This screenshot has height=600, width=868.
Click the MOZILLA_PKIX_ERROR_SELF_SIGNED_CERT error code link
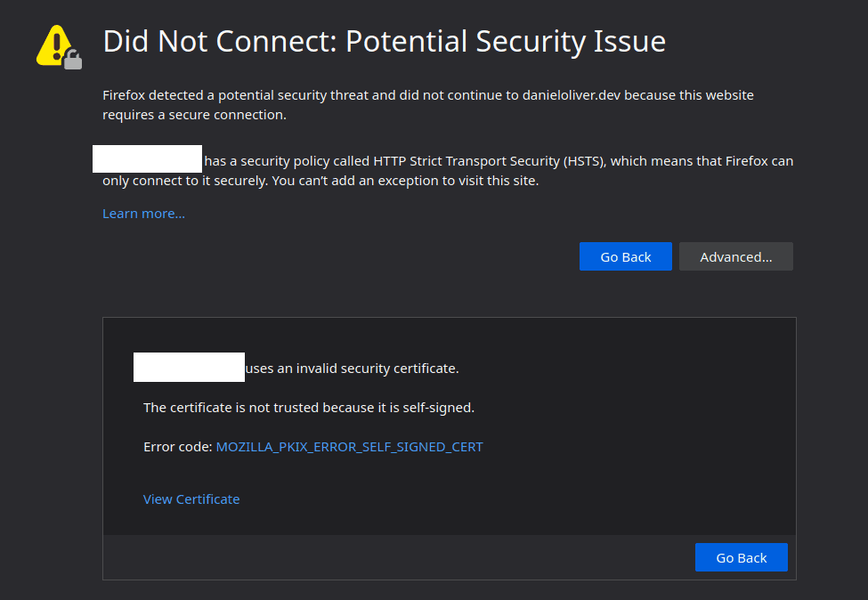point(349,447)
